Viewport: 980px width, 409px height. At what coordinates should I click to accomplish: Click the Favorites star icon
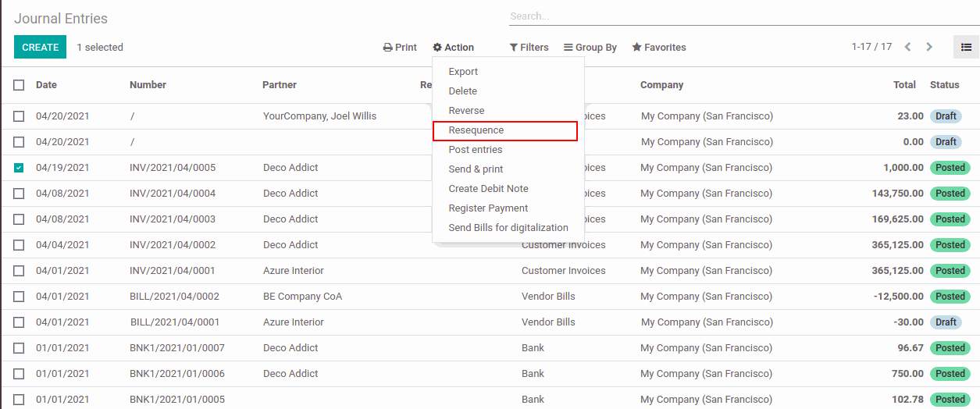click(637, 48)
